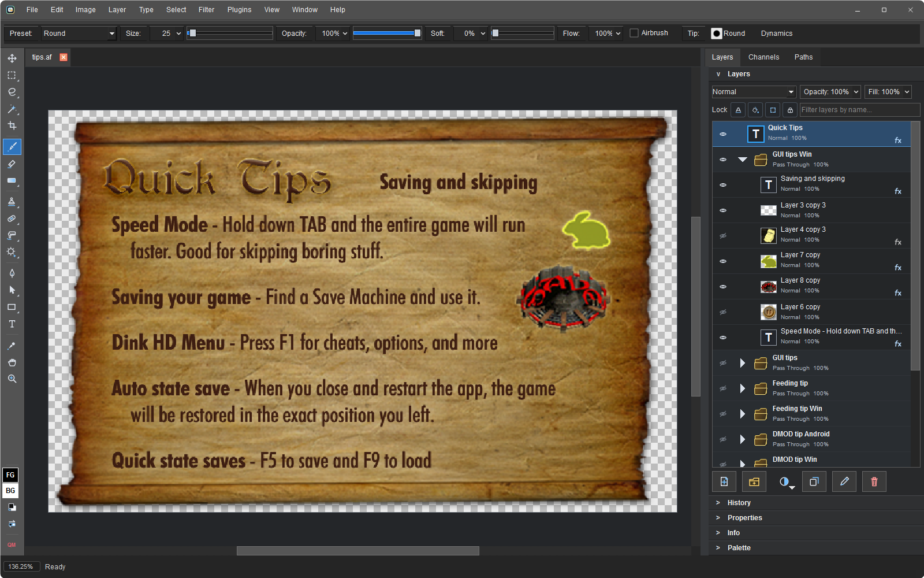Open the Round brush tip picker
Viewport: 924px width, 578px height.
[728, 34]
